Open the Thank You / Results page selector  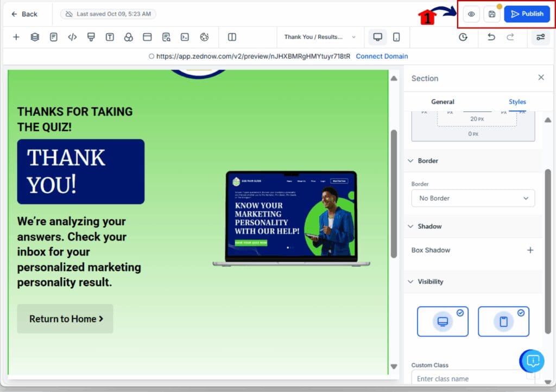pos(320,37)
